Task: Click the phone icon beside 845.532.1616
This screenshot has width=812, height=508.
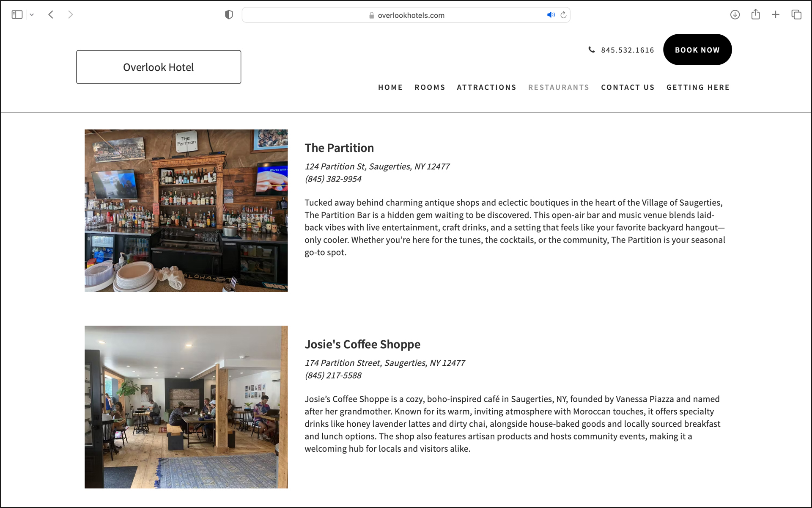Action: (x=592, y=50)
